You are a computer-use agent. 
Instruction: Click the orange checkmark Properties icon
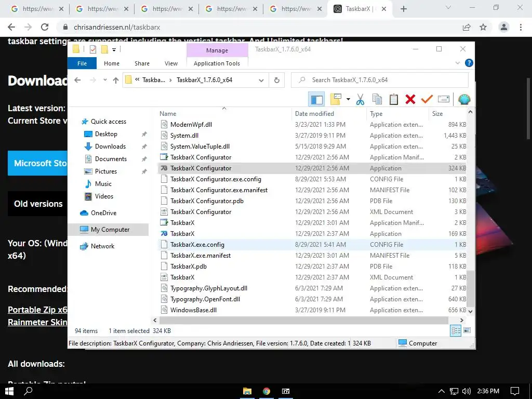coord(427,99)
